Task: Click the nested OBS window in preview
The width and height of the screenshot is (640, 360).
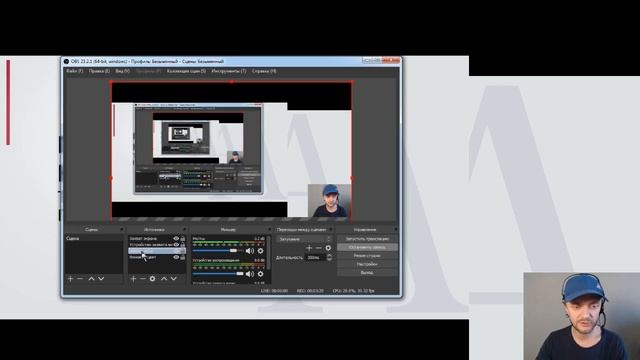Action: 199,149
